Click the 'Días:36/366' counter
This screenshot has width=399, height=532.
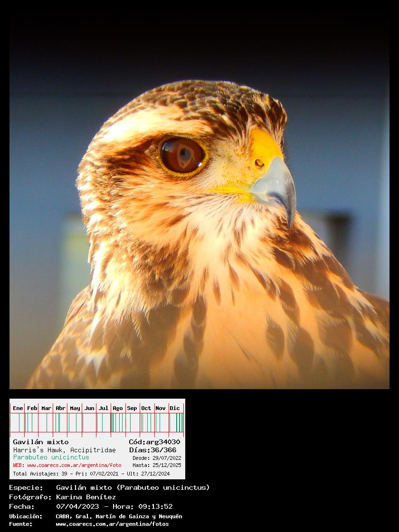[x=152, y=450]
